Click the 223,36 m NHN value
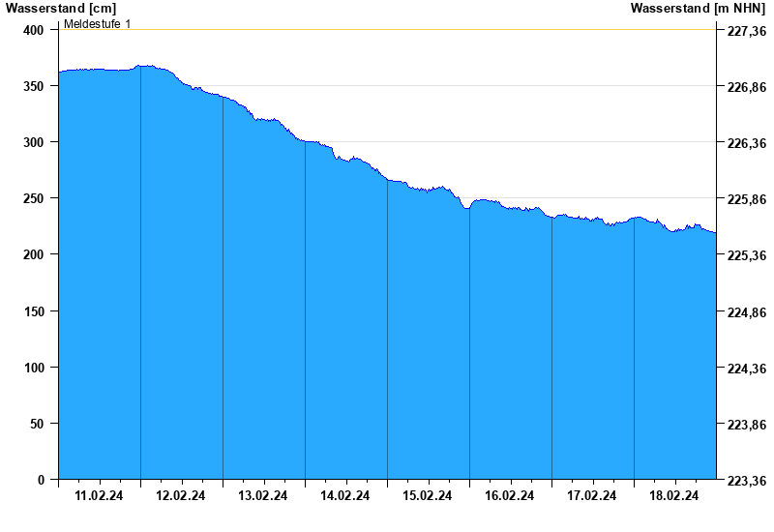Viewport: 774px width, 532px height. pyautogui.click(x=747, y=481)
